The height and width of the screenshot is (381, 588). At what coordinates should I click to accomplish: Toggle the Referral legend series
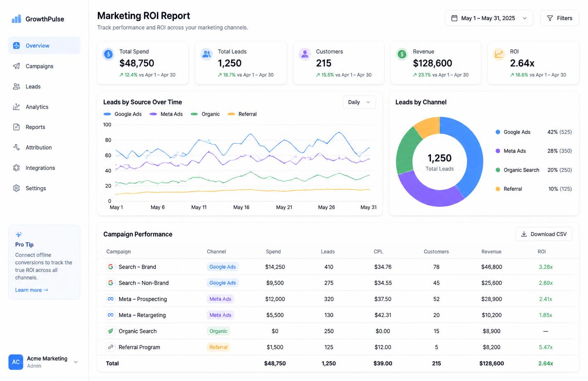pos(242,114)
